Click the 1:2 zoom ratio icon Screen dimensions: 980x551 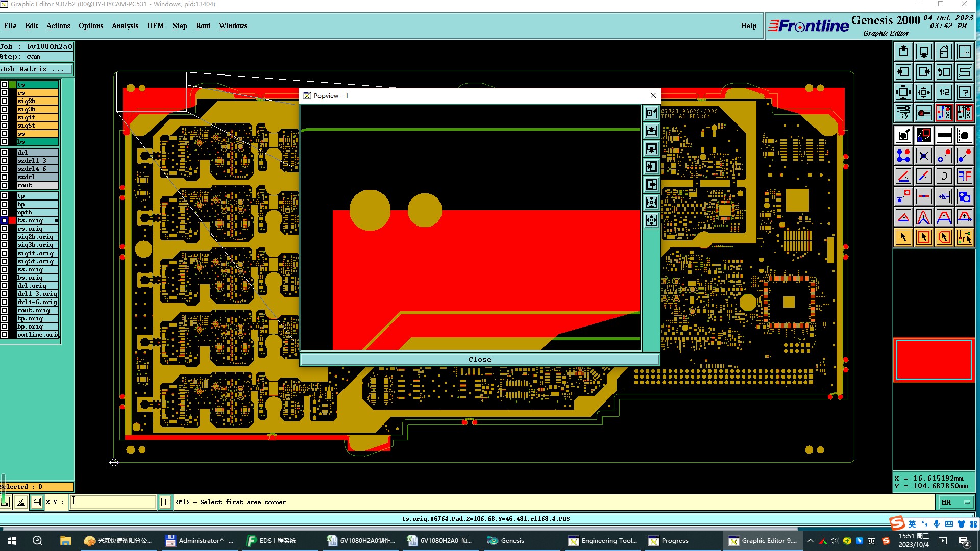[944, 92]
